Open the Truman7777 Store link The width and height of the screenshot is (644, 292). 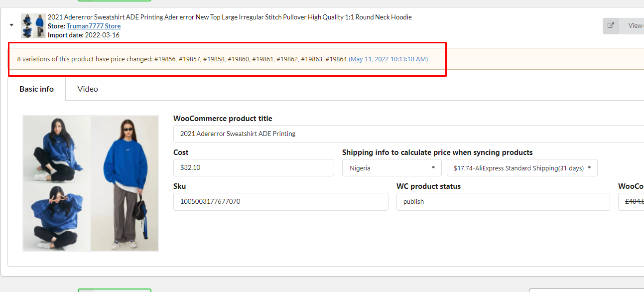(x=94, y=26)
